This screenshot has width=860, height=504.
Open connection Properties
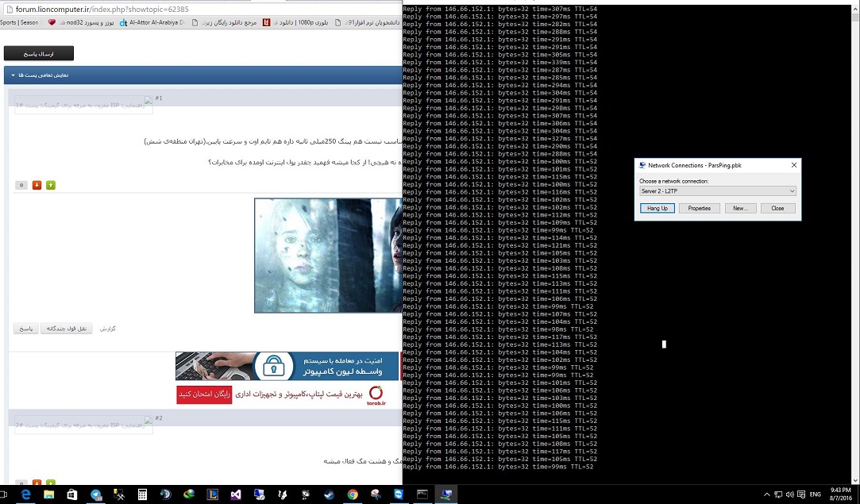(699, 208)
